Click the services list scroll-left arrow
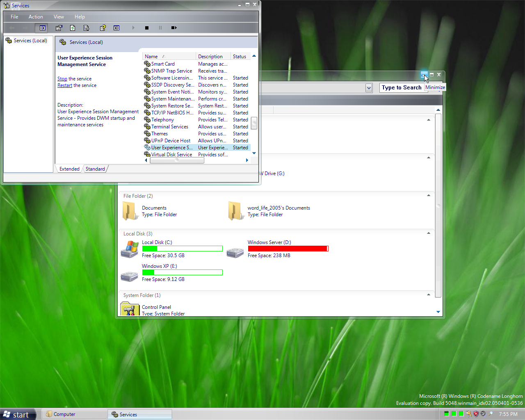Image resolution: width=525 pixels, height=420 pixels. click(x=146, y=160)
